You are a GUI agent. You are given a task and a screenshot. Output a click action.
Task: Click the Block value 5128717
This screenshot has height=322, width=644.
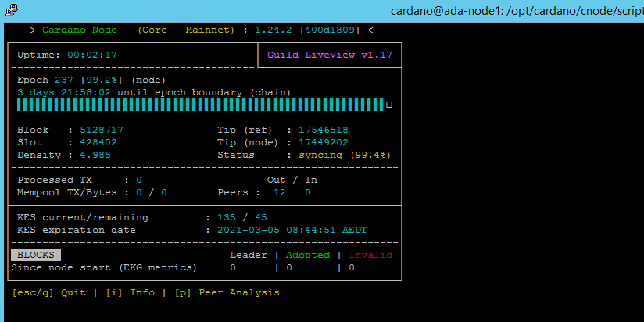pyautogui.click(x=102, y=131)
